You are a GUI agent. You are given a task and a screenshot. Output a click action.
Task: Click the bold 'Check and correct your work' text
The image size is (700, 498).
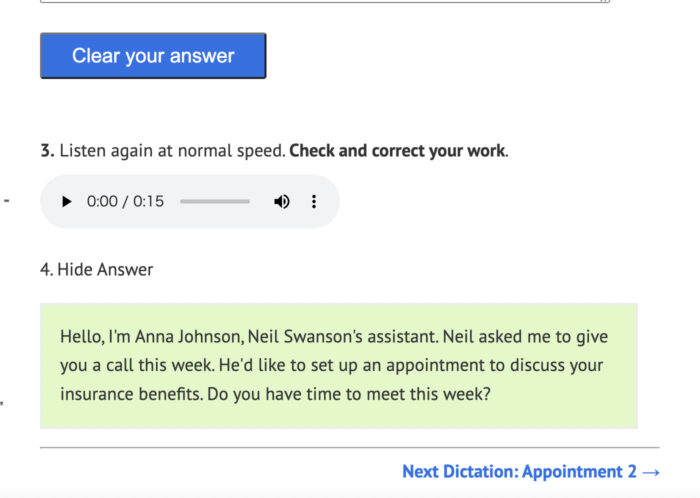click(397, 151)
